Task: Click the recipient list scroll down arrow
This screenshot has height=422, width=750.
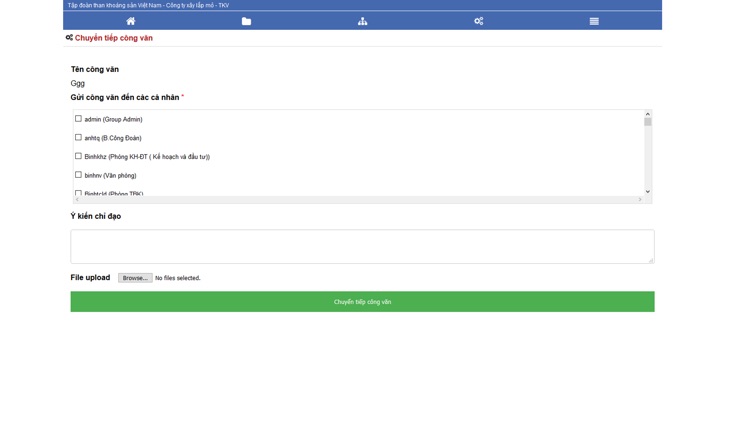Action: [648, 192]
